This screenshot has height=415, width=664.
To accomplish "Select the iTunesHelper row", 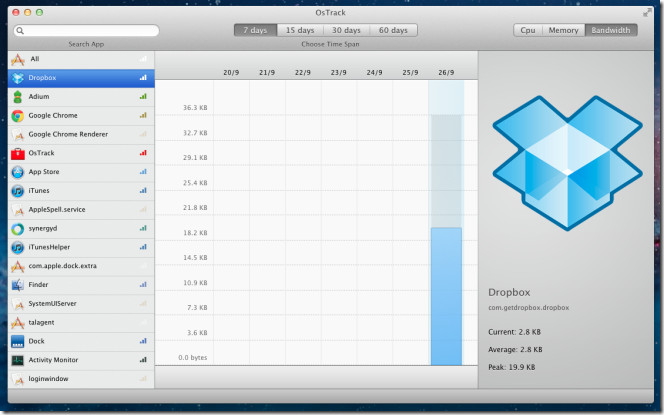I will [81, 247].
